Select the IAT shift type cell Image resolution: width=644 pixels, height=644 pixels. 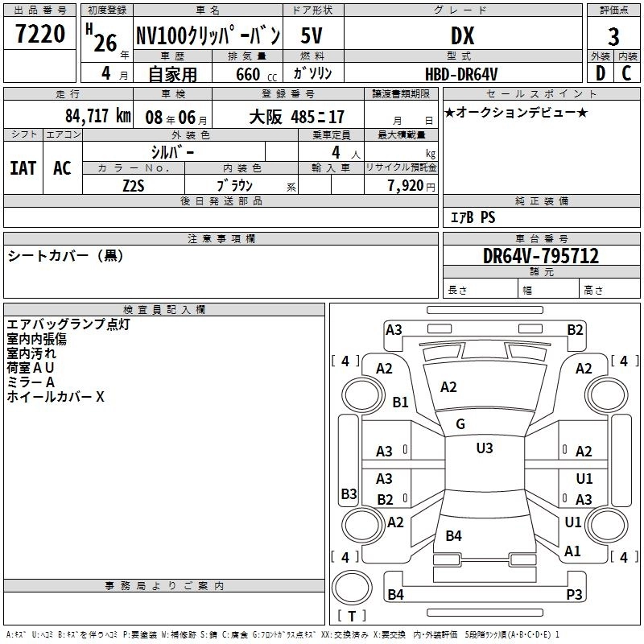click(23, 167)
